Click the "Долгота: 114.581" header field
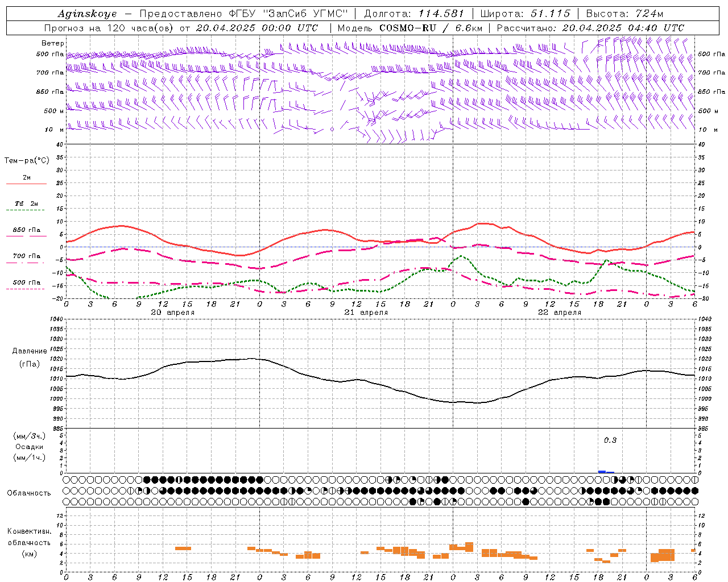Screen dimensions: 728x582 (413, 14)
